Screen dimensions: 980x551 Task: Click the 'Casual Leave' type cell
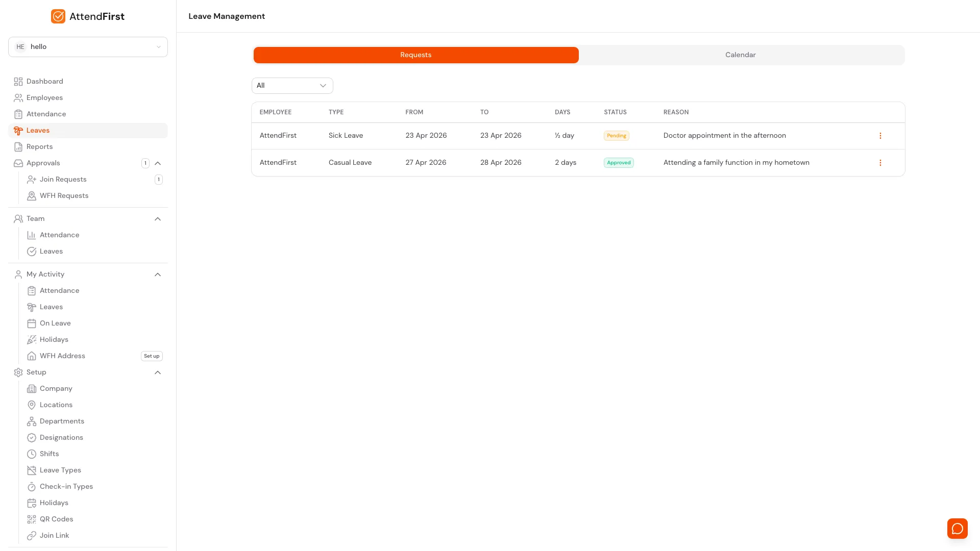coord(350,163)
